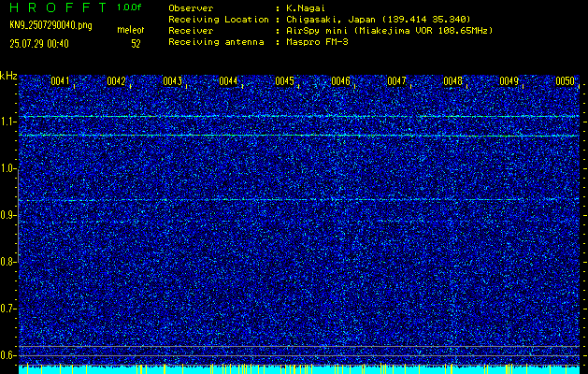Select the version label 1.00f

click(x=129, y=7)
